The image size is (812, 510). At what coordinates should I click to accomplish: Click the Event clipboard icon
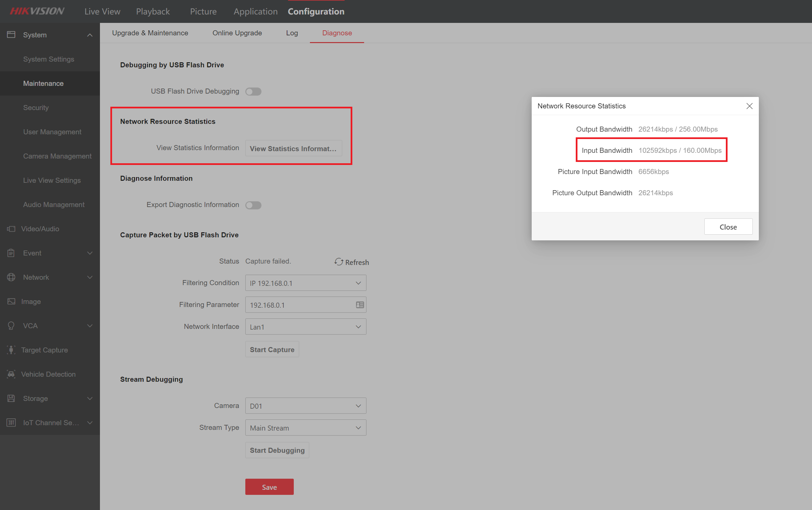pos(11,253)
